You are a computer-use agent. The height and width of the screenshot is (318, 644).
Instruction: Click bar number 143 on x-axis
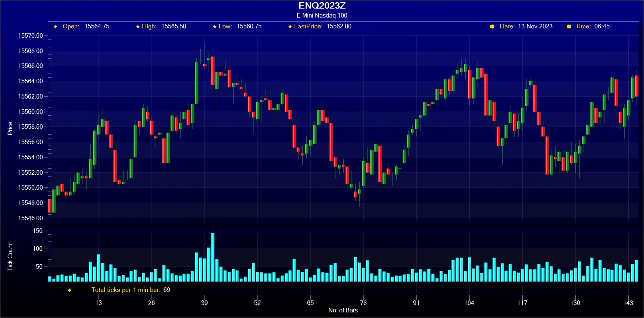pyautogui.click(x=628, y=303)
